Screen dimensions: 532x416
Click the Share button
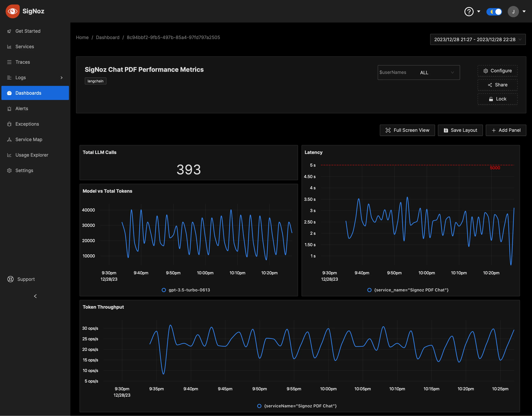tap(497, 85)
